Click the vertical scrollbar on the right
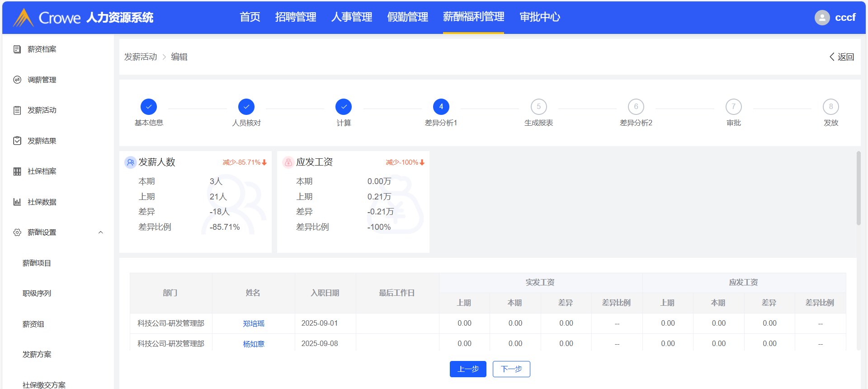This screenshot has height=389, width=868. point(859,188)
